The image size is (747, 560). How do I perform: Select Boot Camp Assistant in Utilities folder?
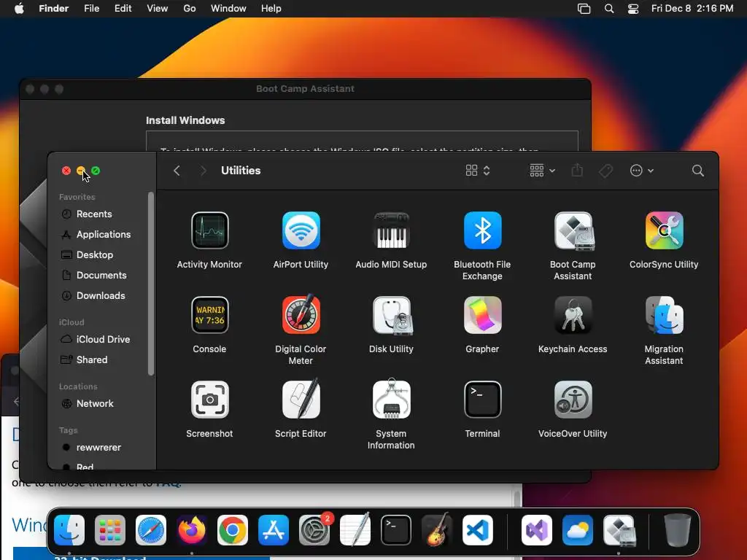click(x=573, y=230)
